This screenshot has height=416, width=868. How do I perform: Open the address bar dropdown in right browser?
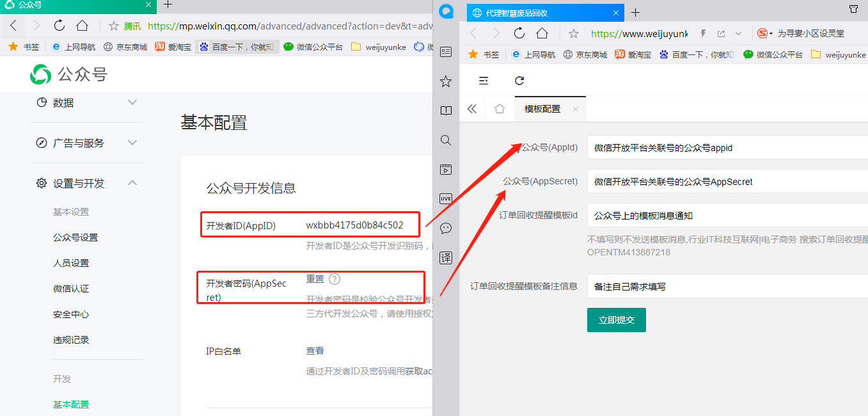pos(738,33)
